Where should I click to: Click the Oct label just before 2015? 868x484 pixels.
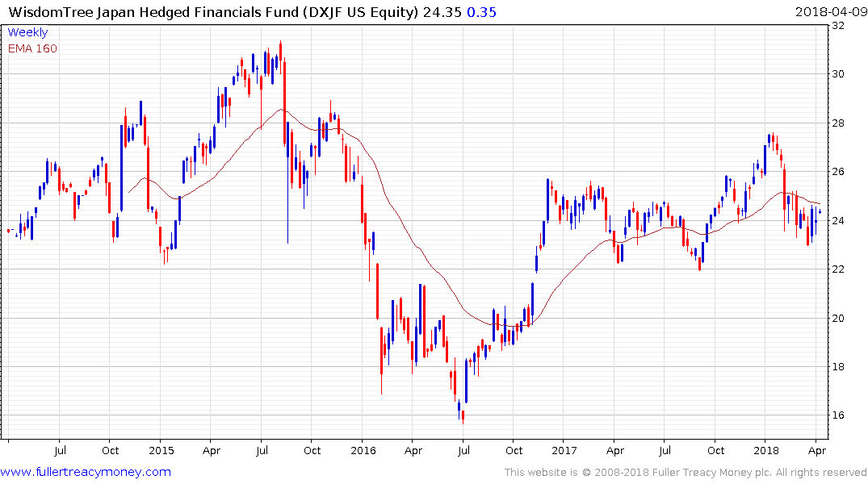(110, 450)
